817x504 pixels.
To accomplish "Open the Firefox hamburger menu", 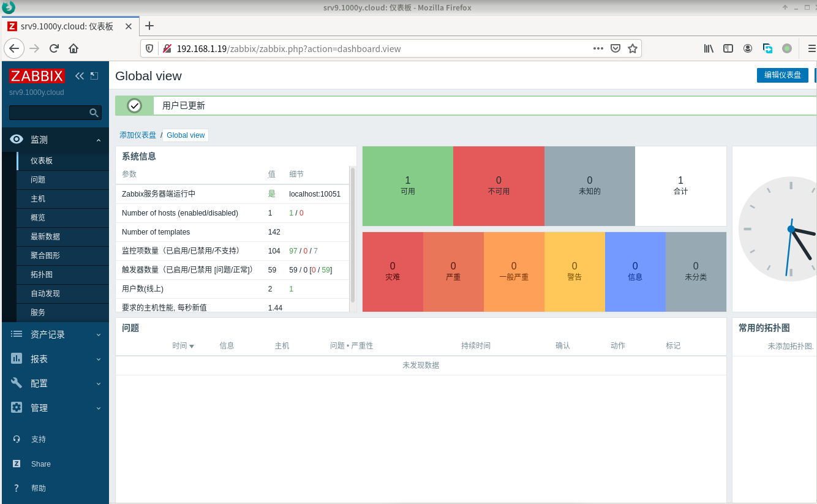I will coord(810,48).
